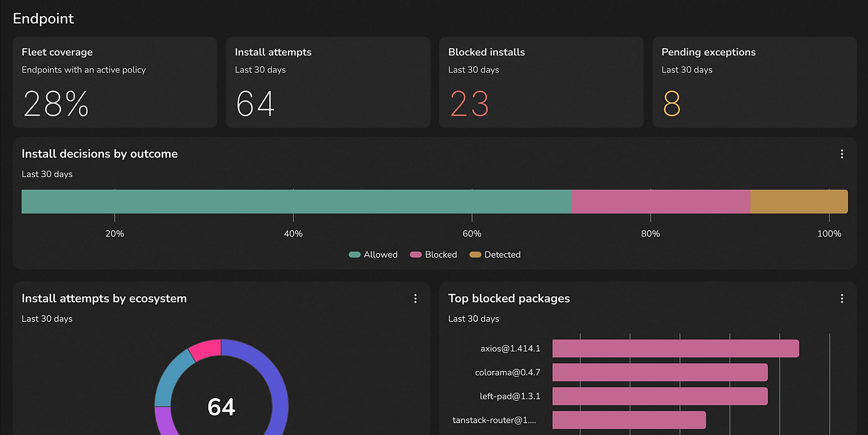868x435 pixels.
Task: Toggle the Blocked legend item
Action: pos(433,254)
